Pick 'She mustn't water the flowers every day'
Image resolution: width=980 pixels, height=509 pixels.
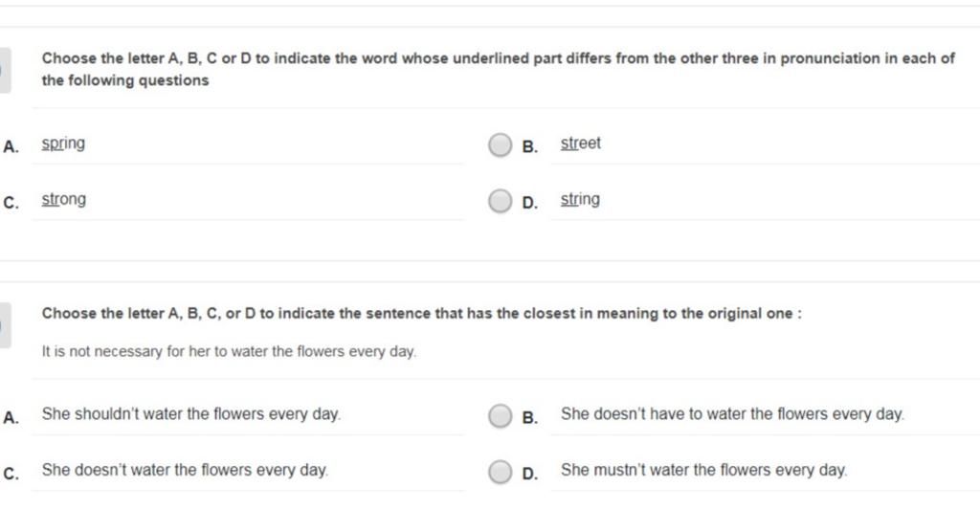click(x=703, y=470)
